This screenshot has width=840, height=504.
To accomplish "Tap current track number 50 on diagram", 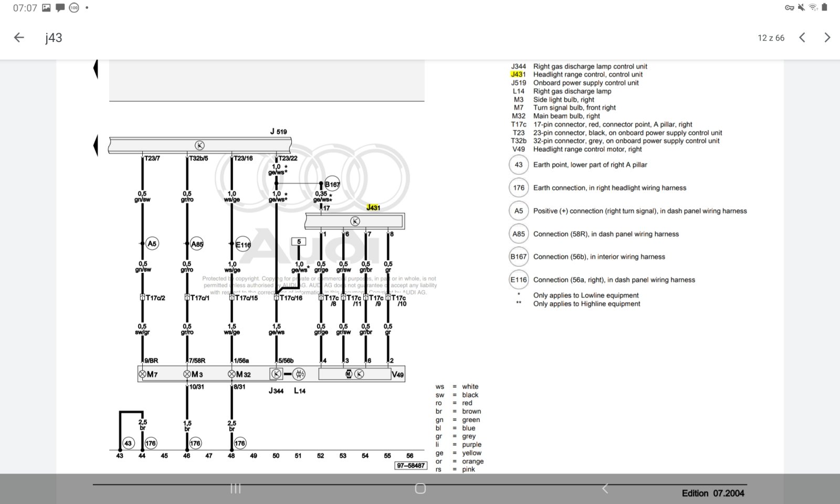I will [x=276, y=456].
